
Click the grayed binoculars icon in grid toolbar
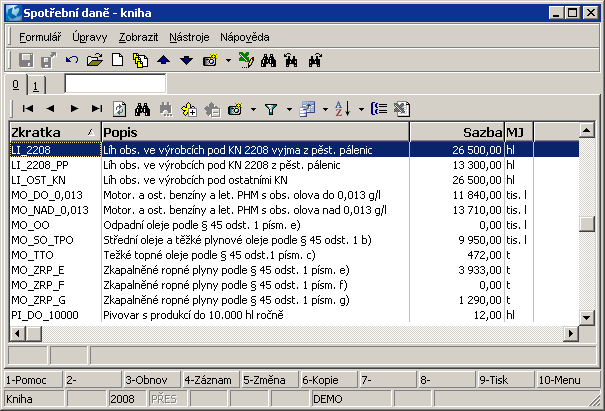(166, 109)
